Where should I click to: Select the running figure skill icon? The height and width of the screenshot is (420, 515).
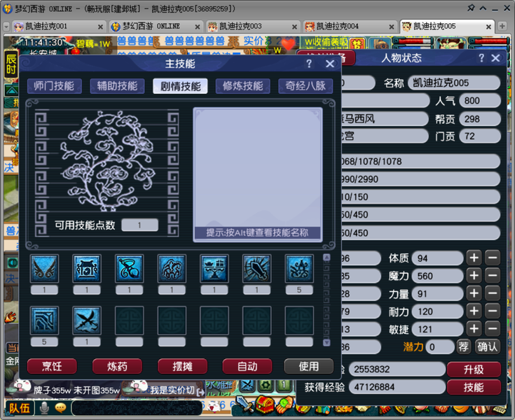172,268
